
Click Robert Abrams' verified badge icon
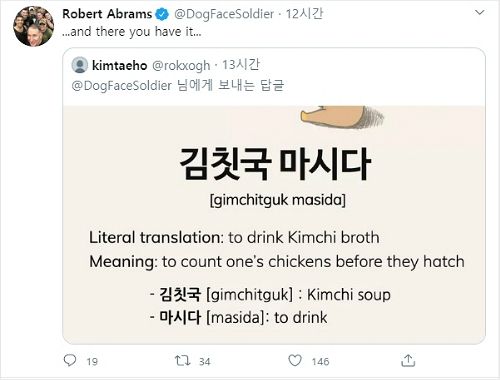(x=162, y=14)
